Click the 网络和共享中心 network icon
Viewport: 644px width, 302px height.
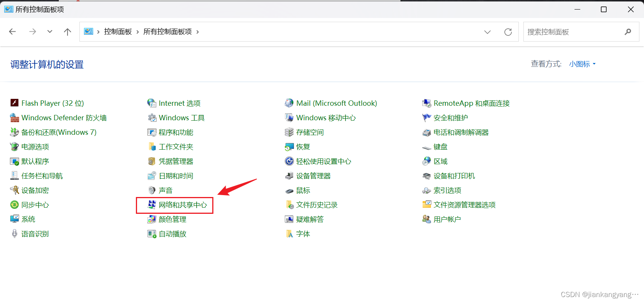152,205
